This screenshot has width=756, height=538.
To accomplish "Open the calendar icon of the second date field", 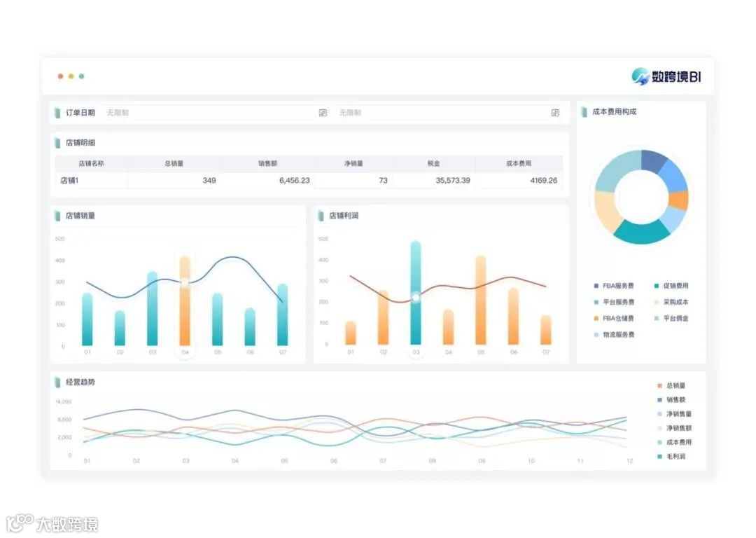I will [x=555, y=112].
